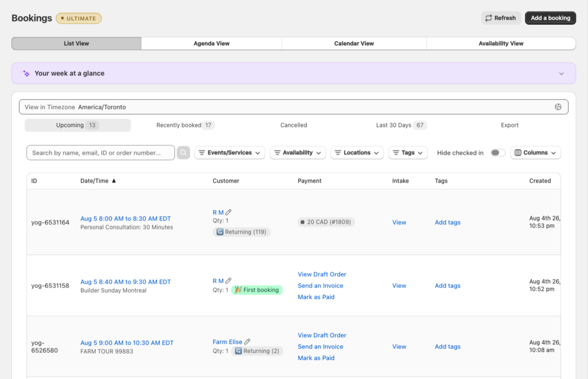This screenshot has width=588, height=379.
Task: Click the Customer column header
Action: point(226,181)
